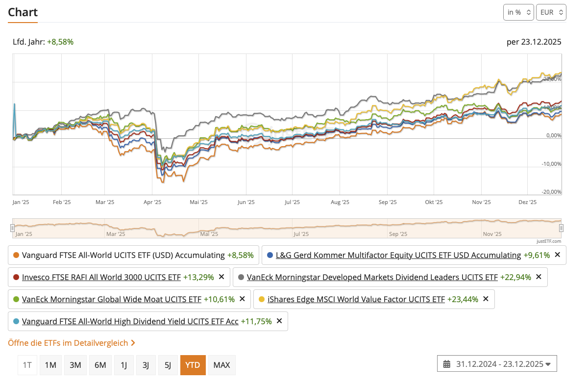Select the YTD time range
This screenshot has height=386, width=588.
193,365
